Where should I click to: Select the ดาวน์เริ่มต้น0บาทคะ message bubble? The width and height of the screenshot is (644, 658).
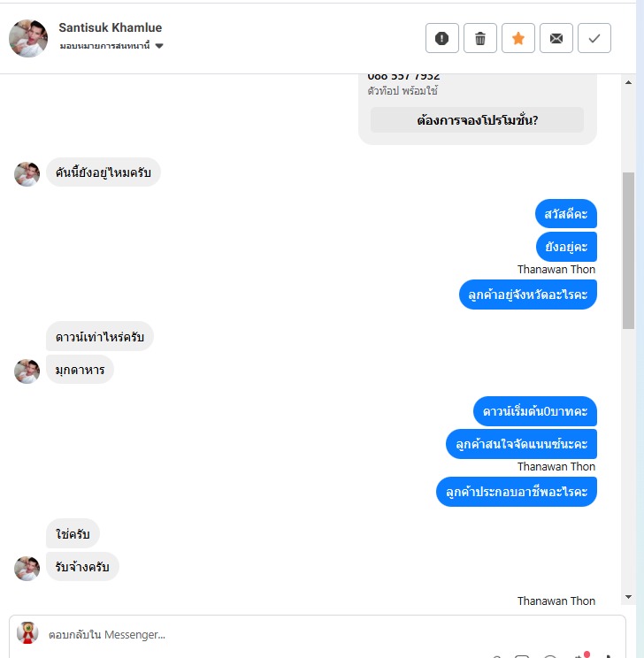pos(535,411)
